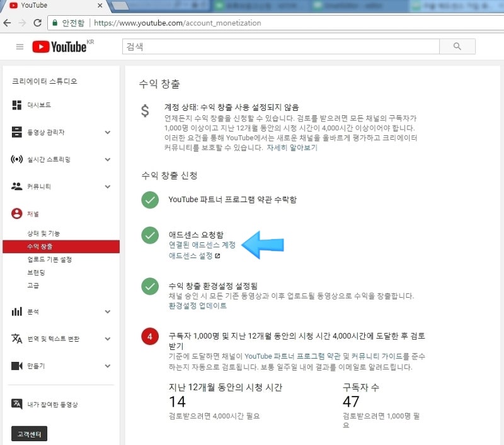Click the 환경설정 업데이트 link
The height and width of the screenshot is (445, 504).
coord(198,306)
